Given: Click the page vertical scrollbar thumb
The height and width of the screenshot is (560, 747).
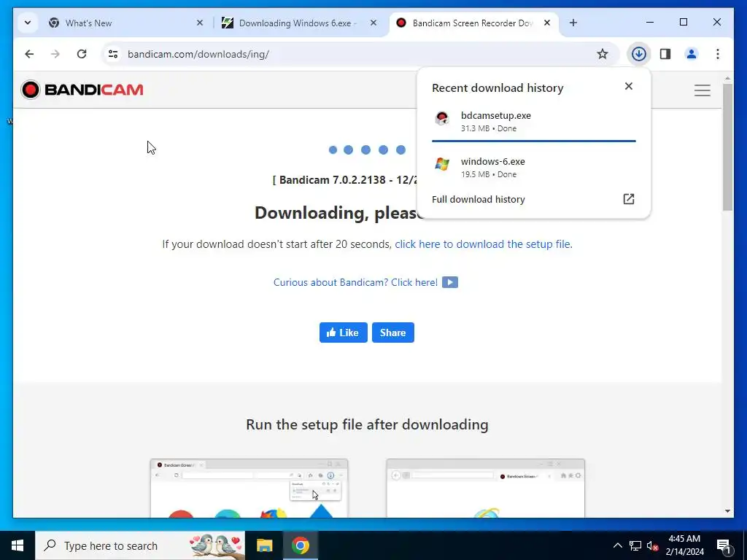Looking at the screenshot, I should pyautogui.click(x=727, y=147).
